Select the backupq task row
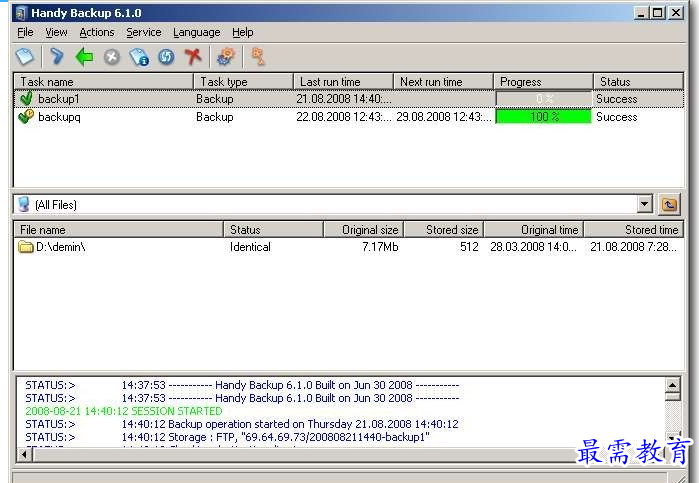This screenshot has height=483, width=699. [x=349, y=117]
